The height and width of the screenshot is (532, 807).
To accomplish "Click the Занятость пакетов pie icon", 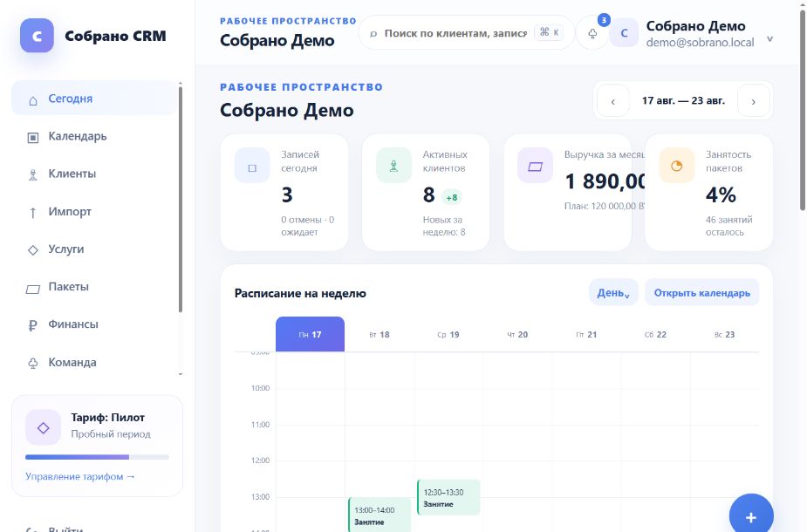I will click(676, 166).
